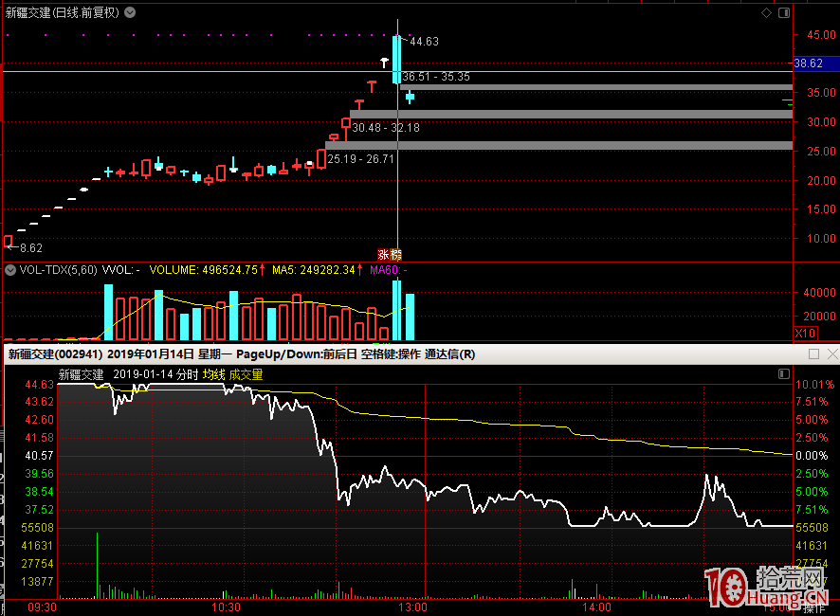Viewport: 840px width, 616px height.
Task: Click the 13:00 marker on the time axis
Action: click(x=412, y=607)
